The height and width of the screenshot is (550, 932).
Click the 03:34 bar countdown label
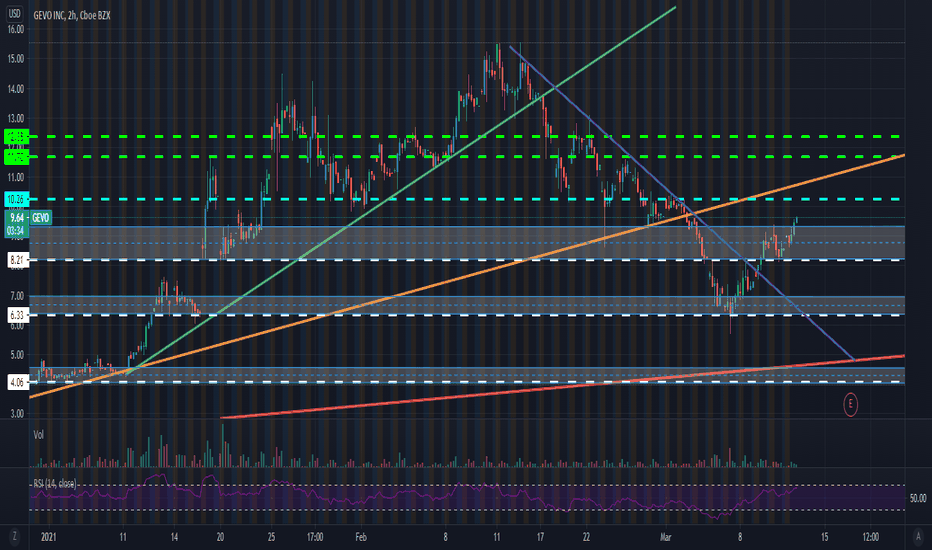pos(16,231)
